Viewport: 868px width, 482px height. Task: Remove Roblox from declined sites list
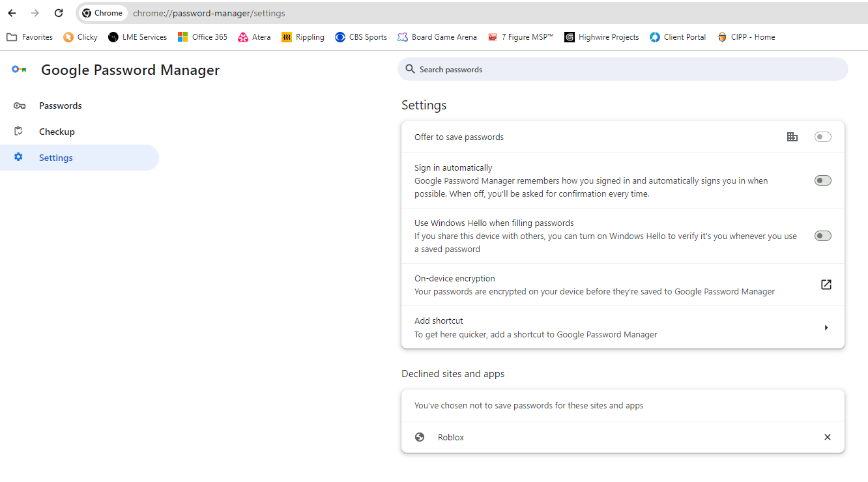click(x=827, y=437)
